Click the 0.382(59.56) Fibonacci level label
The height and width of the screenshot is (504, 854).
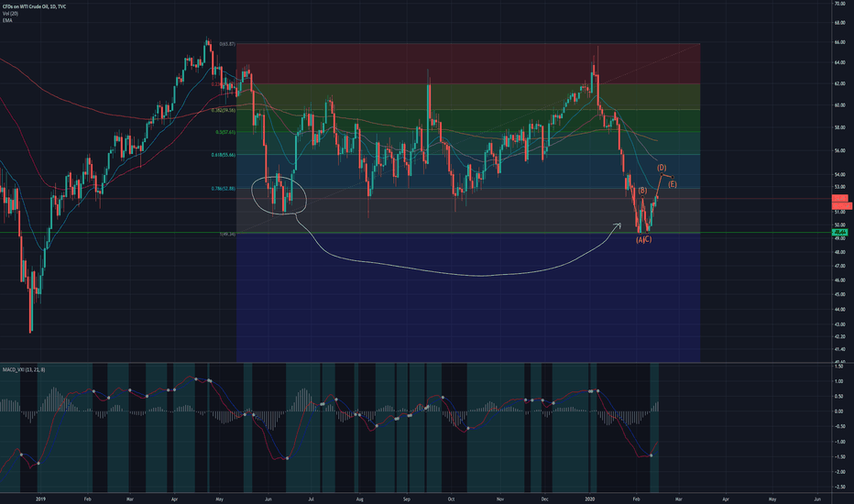click(x=224, y=110)
